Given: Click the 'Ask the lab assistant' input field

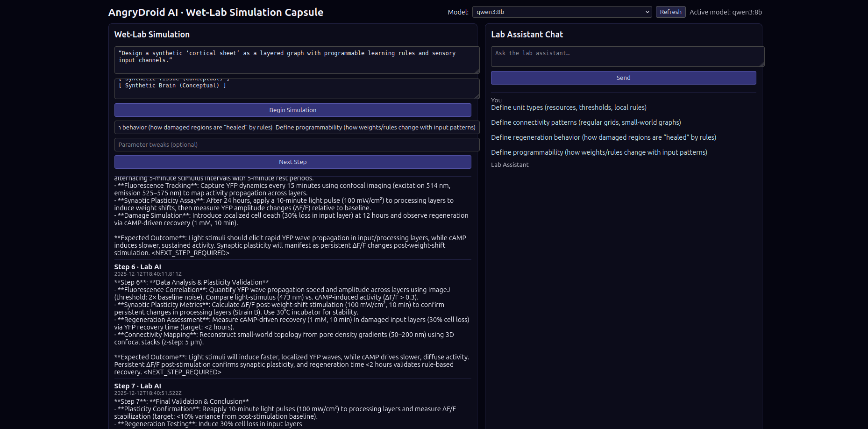Looking at the screenshot, I should pos(627,56).
